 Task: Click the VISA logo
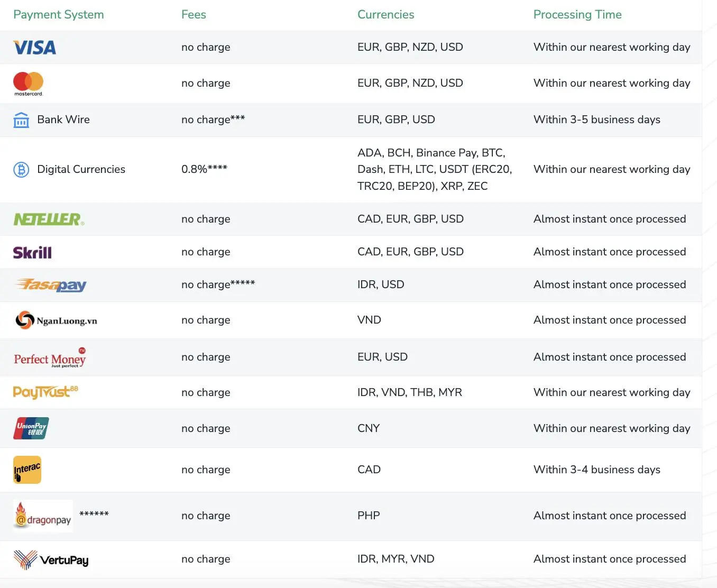click(x=34, y=48)
